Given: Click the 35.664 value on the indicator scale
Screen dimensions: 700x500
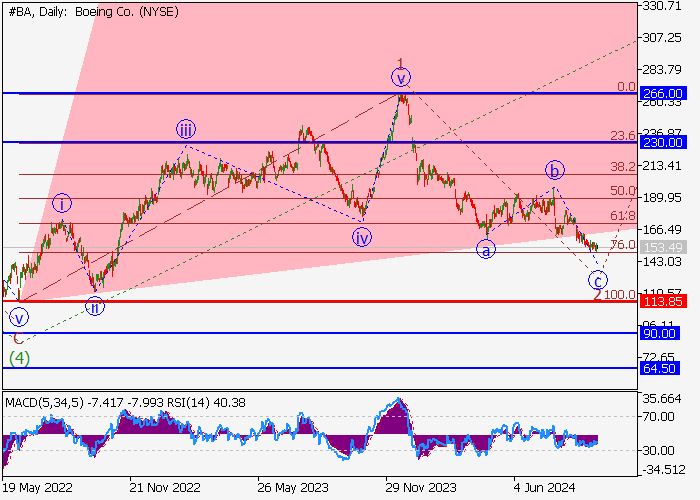Looking at the screenshot, I should tap(662, 399).
